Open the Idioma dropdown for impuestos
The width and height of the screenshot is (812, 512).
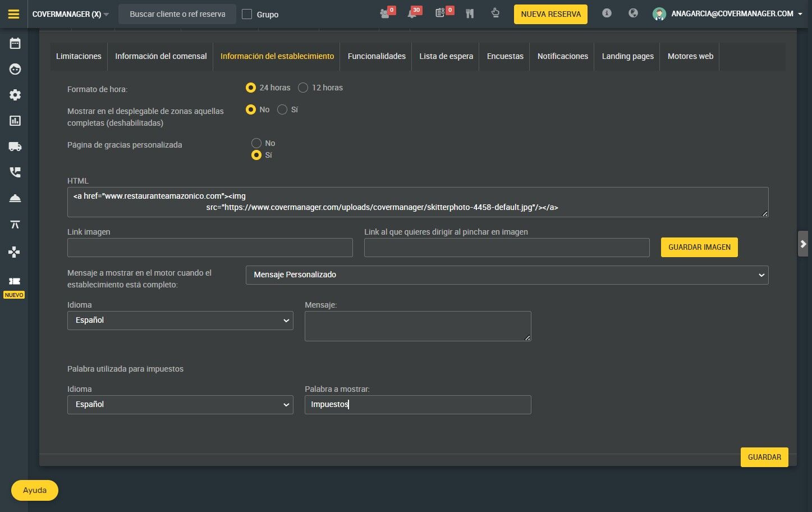click(x=180, y=405)
